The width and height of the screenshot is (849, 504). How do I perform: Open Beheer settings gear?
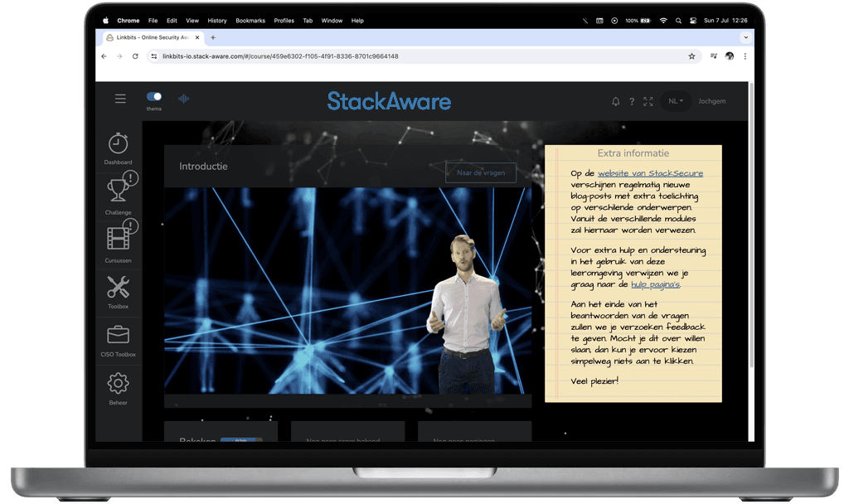tap(118, 388)
